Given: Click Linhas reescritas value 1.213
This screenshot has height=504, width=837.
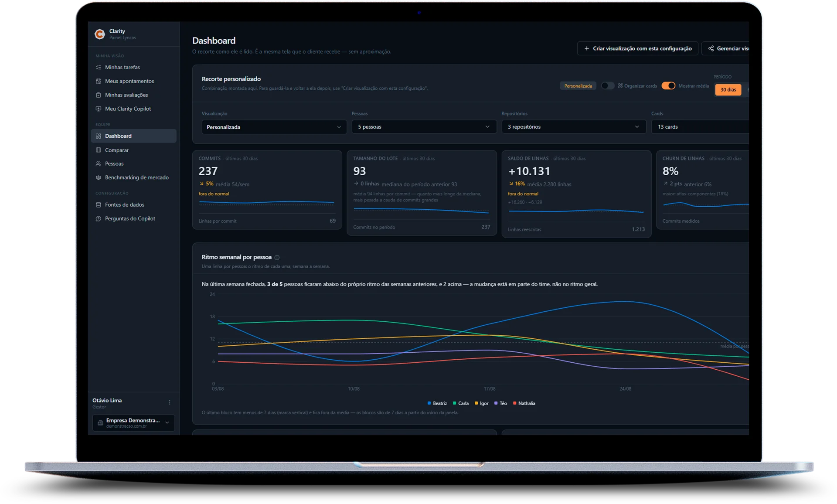Looking at the screenshot, I should pyautogui.click(x=638, y=229).
